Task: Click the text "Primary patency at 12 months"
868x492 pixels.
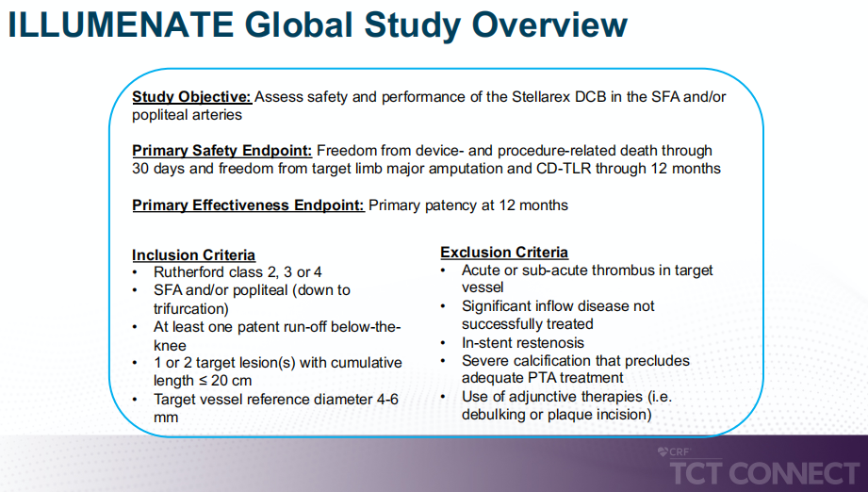Action: (468, 205)
